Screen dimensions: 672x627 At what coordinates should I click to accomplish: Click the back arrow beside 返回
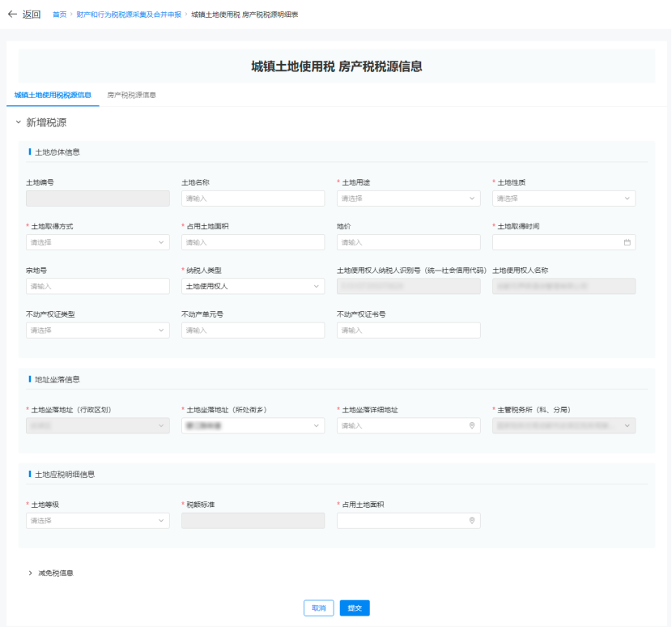point(11,12)
